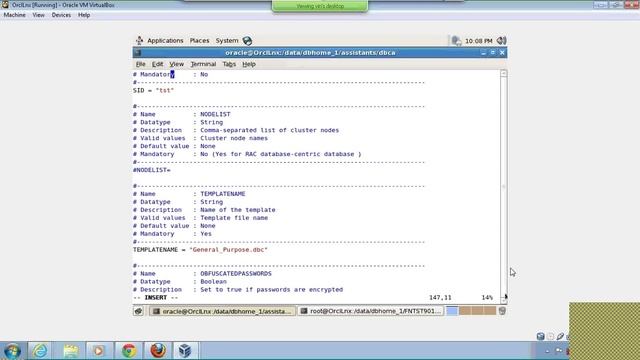Open Windows Explorer folder in taskbar
Image resolution: width=640 pixels, height=360 pixels.
(71, 351)
